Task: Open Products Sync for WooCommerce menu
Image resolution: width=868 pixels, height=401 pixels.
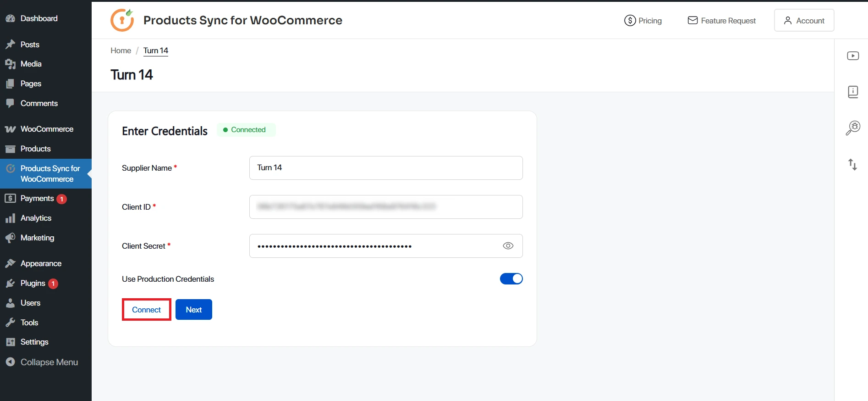Action: click(x=46, y=173)
